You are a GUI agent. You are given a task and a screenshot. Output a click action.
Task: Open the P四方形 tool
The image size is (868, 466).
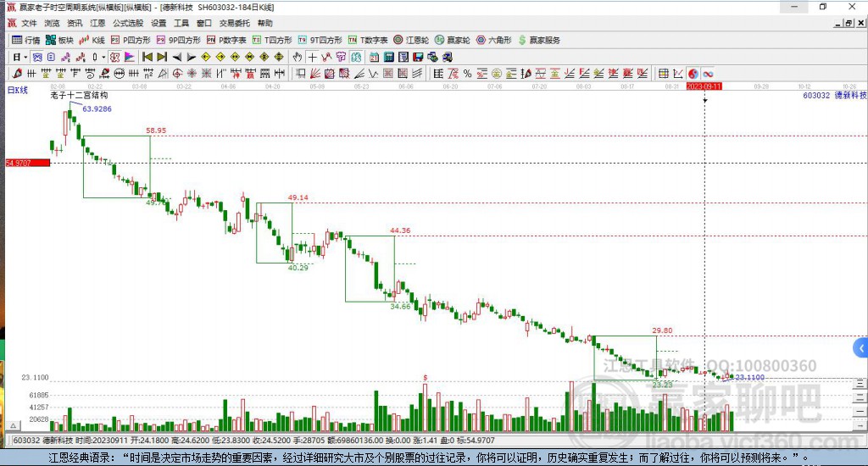131,40
